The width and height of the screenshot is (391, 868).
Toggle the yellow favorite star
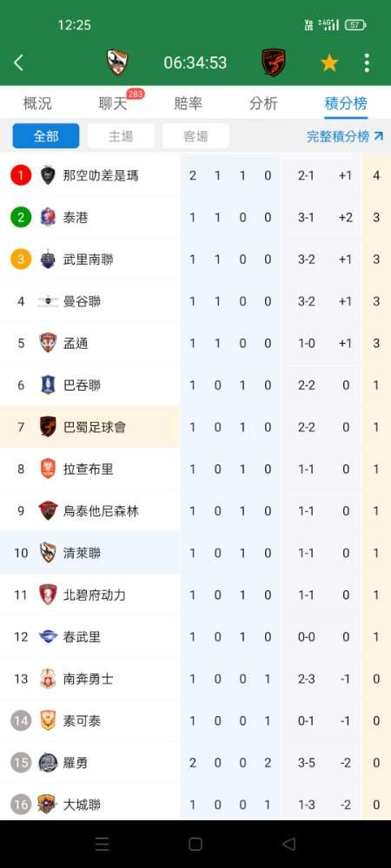click(329, 63)
